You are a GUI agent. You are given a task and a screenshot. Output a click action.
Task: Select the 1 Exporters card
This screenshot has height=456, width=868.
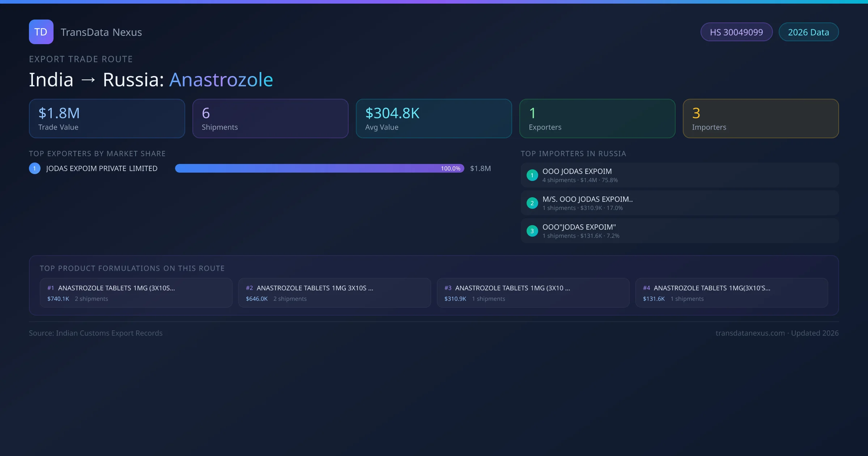(597, 119)
